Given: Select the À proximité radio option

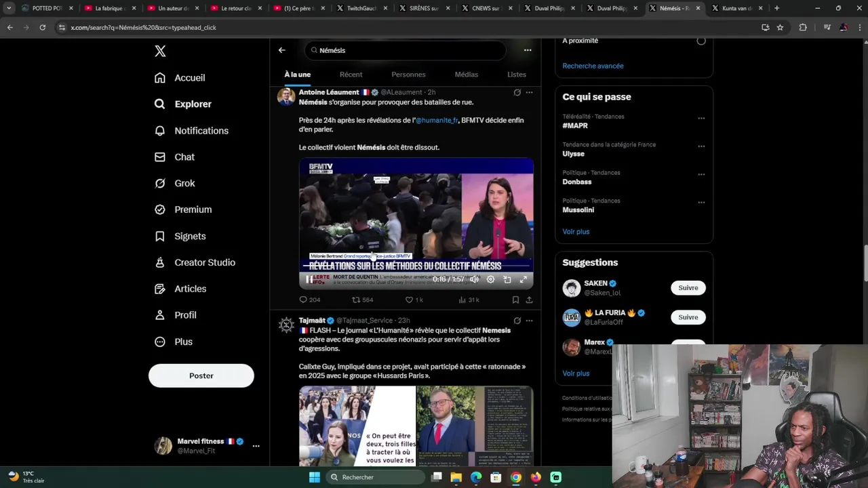Looking at the screenshot, I should pyautogui.click(x=701, y=41).
